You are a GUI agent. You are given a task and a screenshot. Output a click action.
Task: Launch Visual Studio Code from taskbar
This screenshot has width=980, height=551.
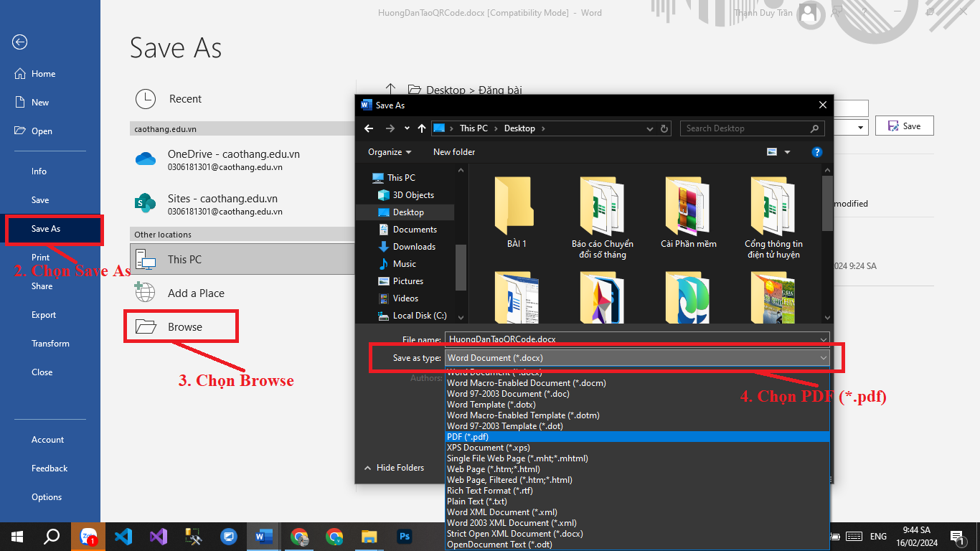pos(123,537)
